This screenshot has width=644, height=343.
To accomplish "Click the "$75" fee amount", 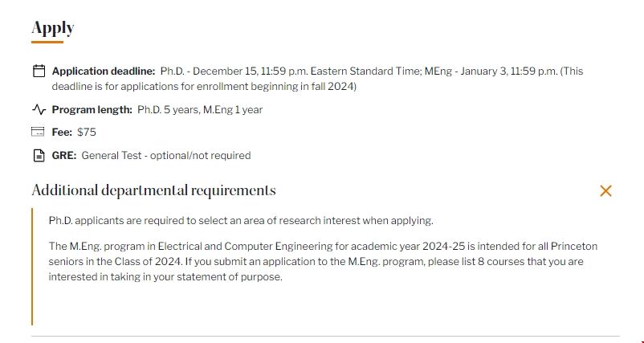I will pos(87,132).
